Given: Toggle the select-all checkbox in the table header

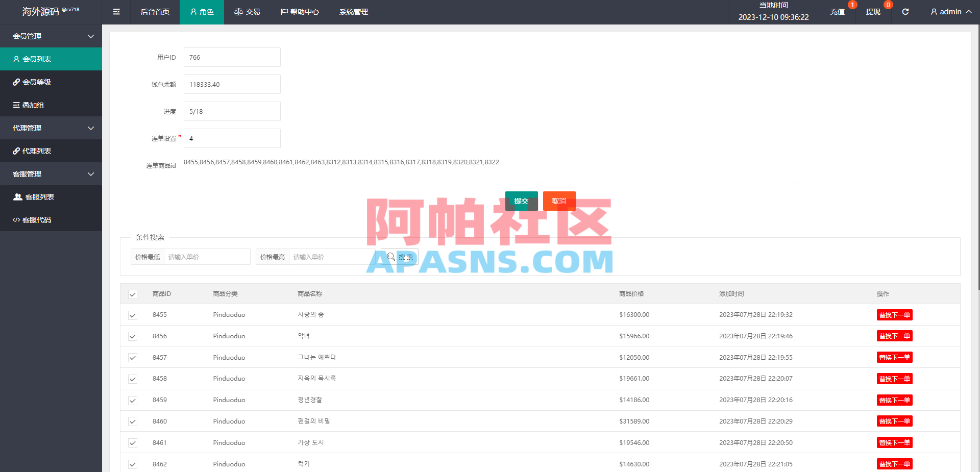Looking at the screenshot, I should point(133,294).
